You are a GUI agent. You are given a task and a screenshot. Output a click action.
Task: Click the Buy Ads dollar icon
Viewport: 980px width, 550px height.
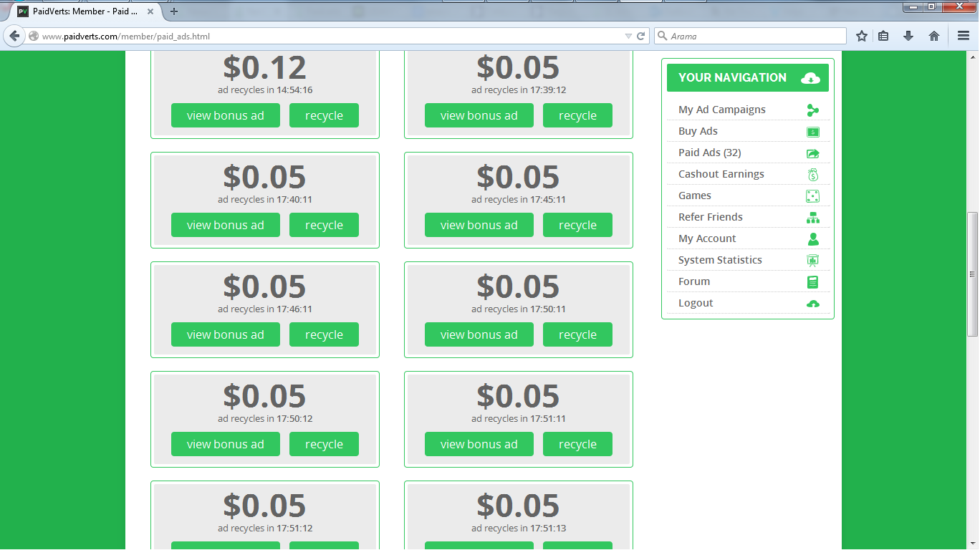tap(812, 132)
